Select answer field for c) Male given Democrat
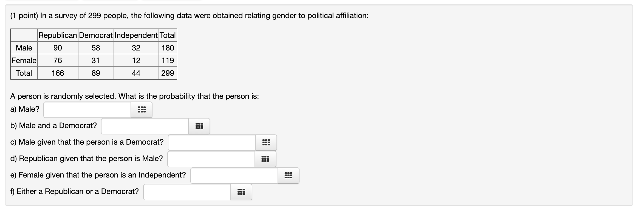The width and height of the screenshot is (644, 214). click(x=212, y=143)
